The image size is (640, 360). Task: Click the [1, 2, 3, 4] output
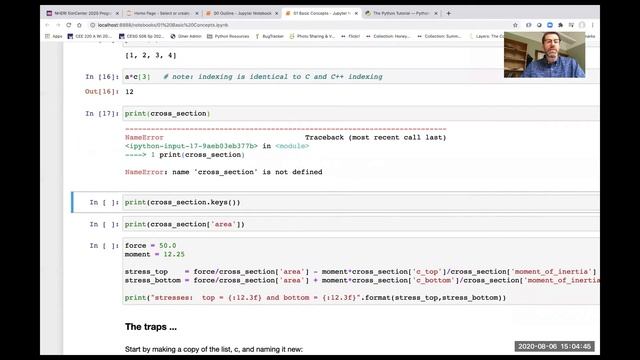click(151, 55)
